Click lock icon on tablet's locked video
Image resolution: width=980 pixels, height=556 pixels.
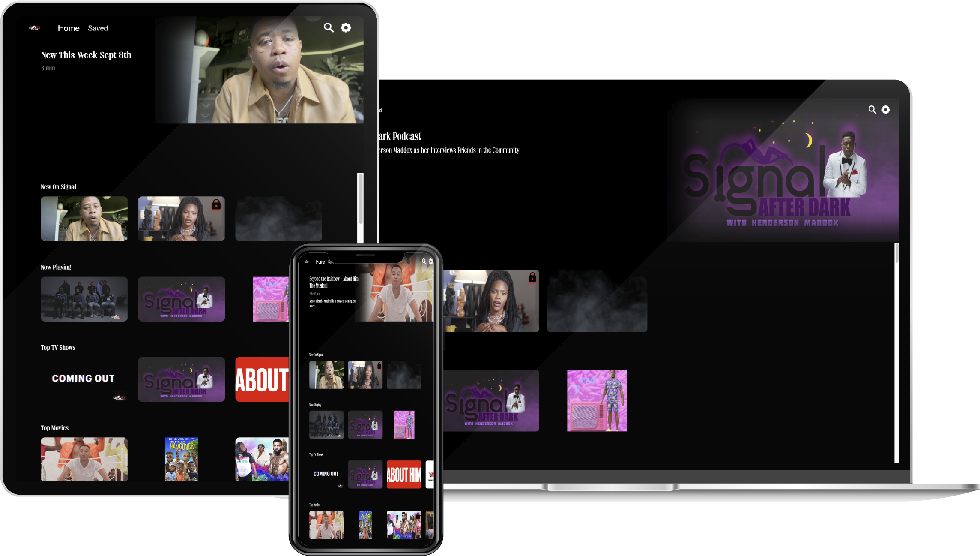click(x=216, y=204)
